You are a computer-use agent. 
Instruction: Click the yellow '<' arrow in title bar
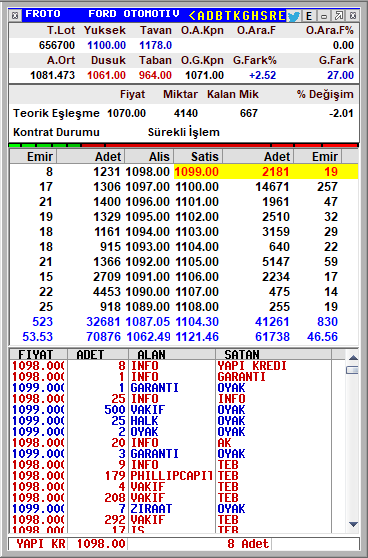click(192, 16)
